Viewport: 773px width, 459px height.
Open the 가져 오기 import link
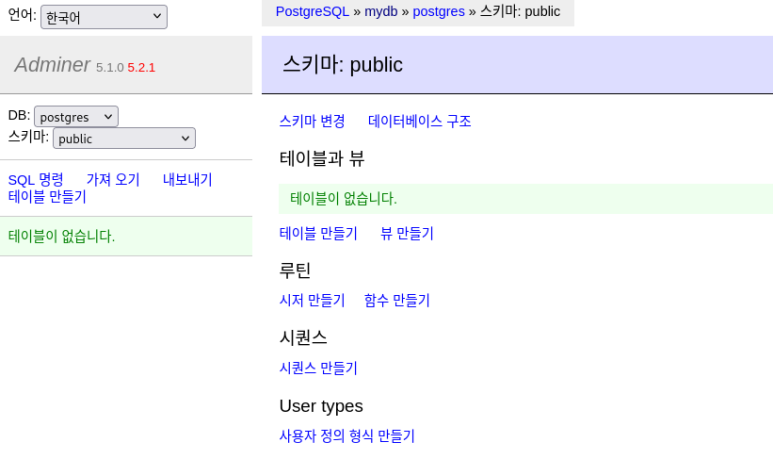[x=113, y=179]
